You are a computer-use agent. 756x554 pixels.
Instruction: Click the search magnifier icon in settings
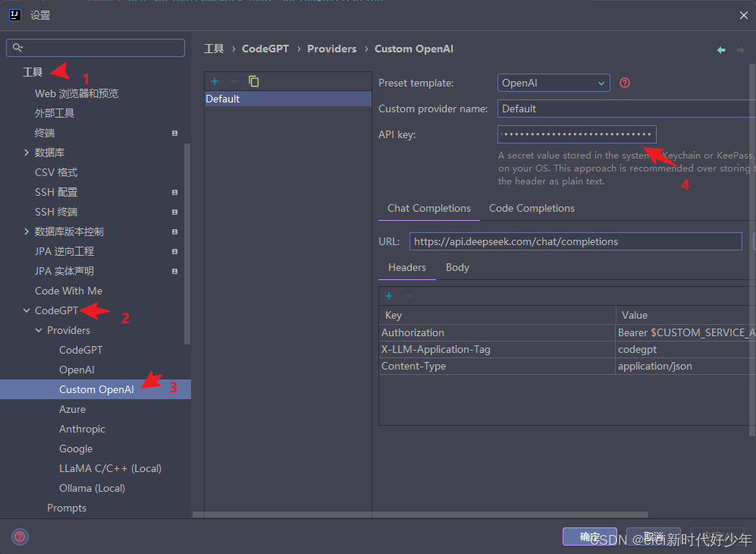coord(17,47)
